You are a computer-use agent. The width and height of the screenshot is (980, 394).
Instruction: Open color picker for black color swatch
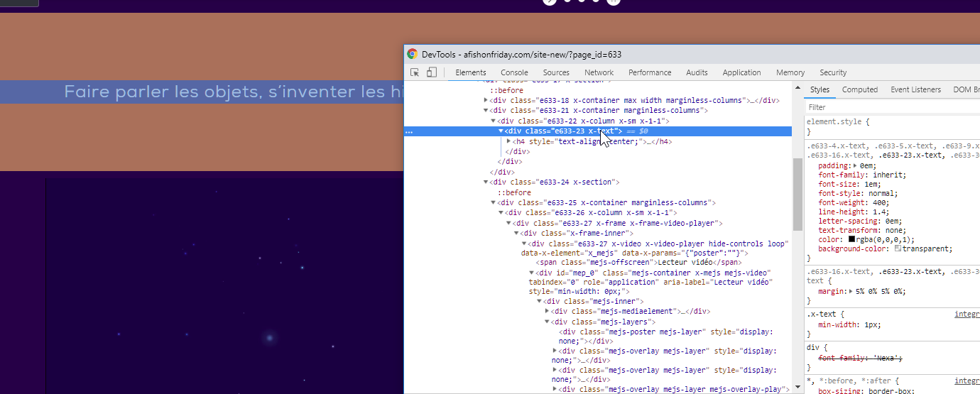point(851,240)
